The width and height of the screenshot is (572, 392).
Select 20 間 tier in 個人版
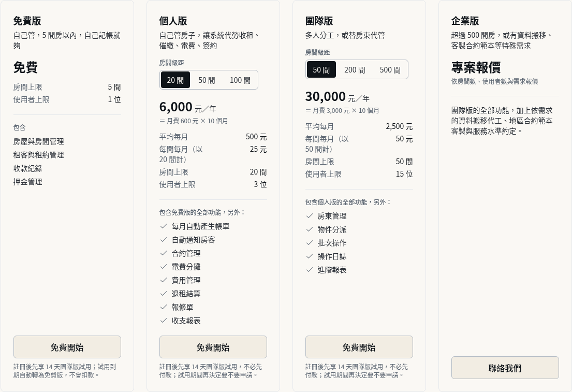[x=175, y=80]
